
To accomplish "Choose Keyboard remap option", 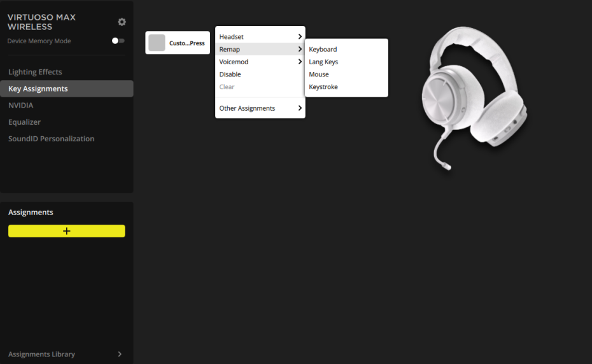I will pyautogui.click(x=346, y=49).
